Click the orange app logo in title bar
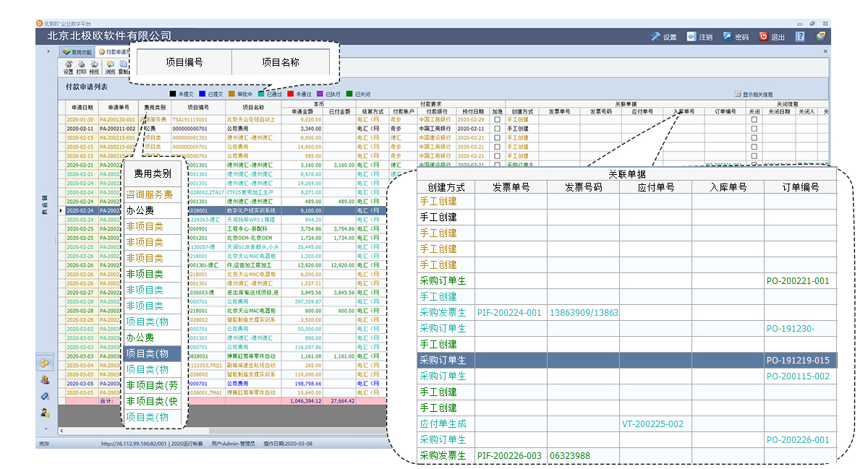Screen dimensions: 868x469 (x=40, y=23)
